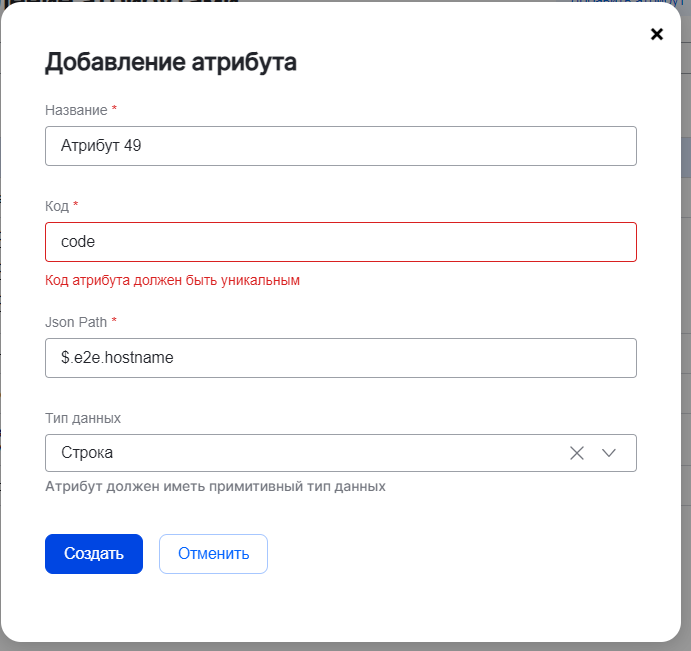This screenshot has height=651, width=691.
Task: Expand the Тип данных dropdown chevron
Action: point(609,453)
